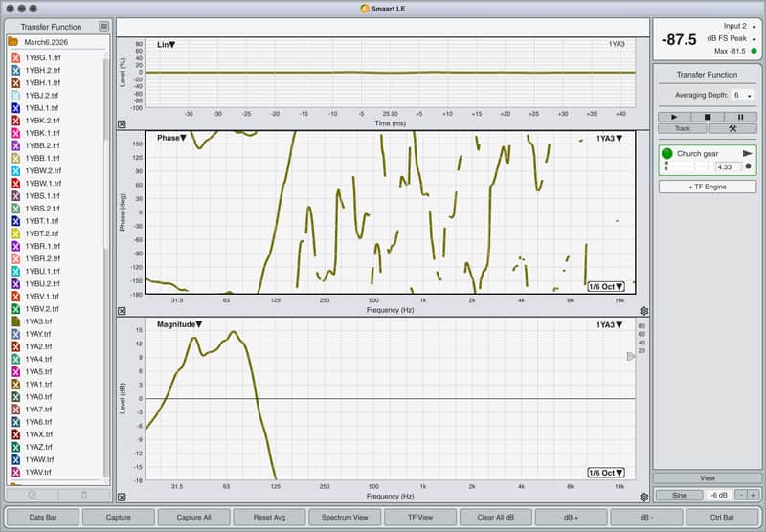The width and height of the screenshot is (766, 532).
Task: Start measurement with the play button
Action: coord(674,117)
